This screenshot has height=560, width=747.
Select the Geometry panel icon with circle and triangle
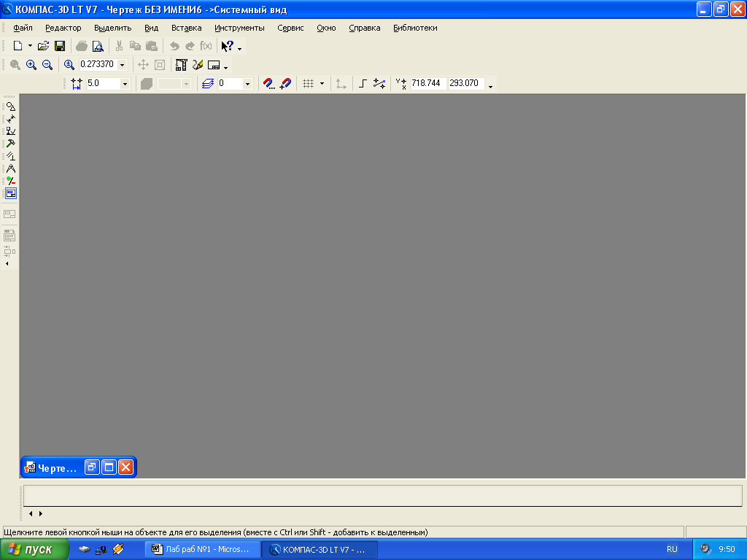(10, 106)
